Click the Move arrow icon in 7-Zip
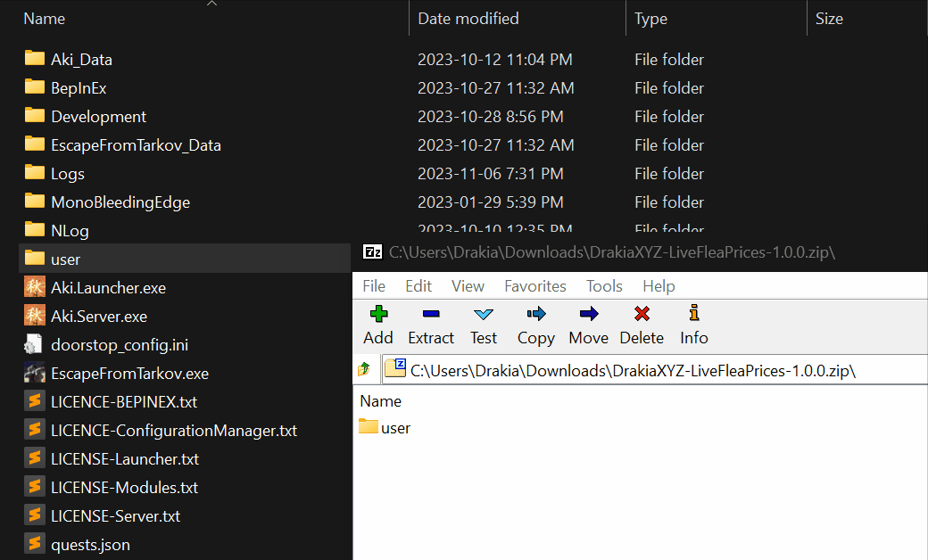Viewport: 928px width, 560px height. 589,313
